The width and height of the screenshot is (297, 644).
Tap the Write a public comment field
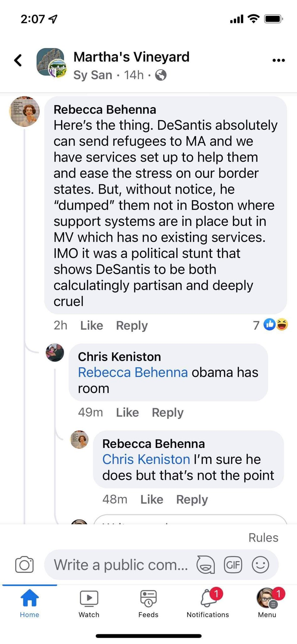pyautogui.click(x=121, y=565)
